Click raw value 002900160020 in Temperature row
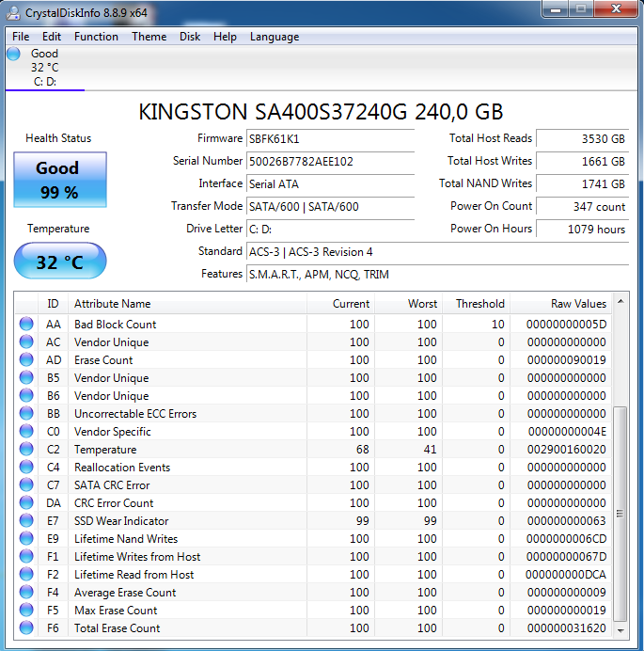 coord(566,450)
